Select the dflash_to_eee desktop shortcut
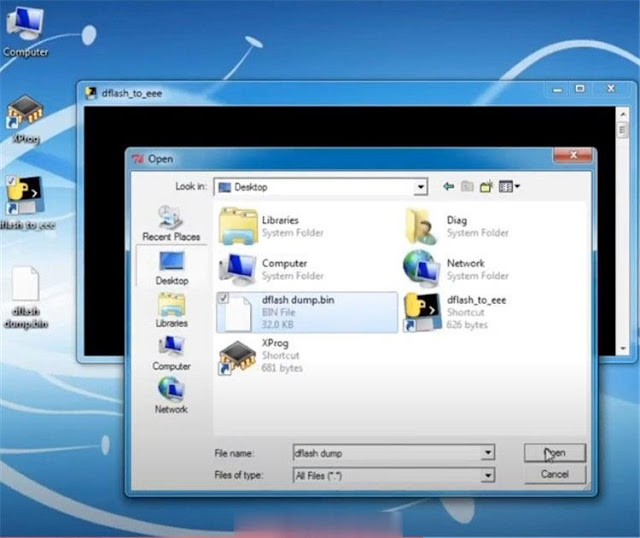This screenshot has width=640, height=538. click(x=25, y=203)
